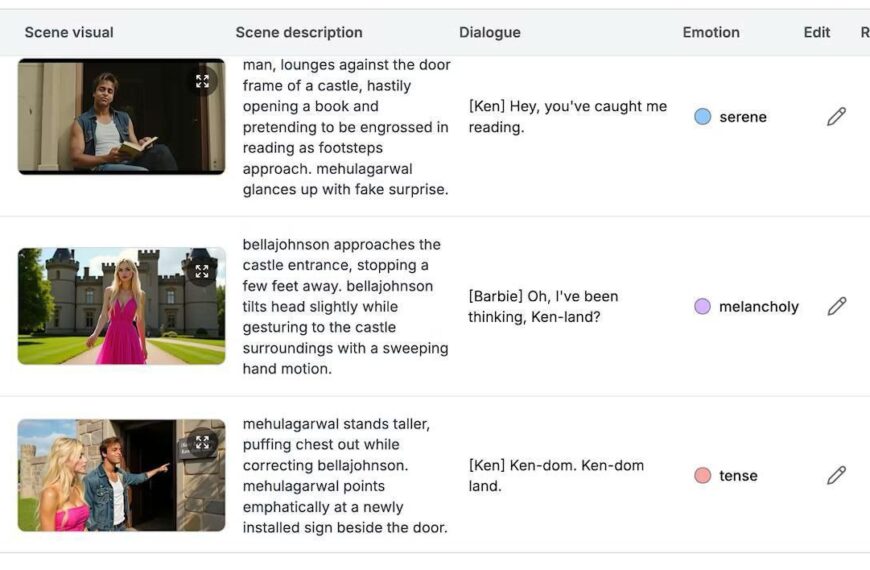870x570 pixels.
Task: Click the "Hey, you've caught me reading" dialogue
Action: click(567, 117)
